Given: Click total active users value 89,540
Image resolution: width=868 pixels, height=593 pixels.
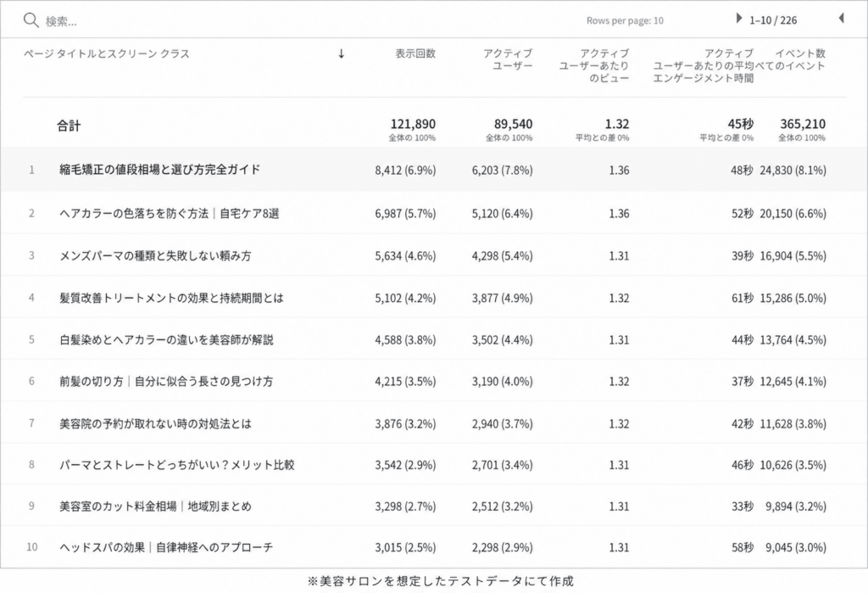Looking at the screenshot, I should [x=513, y=124].
